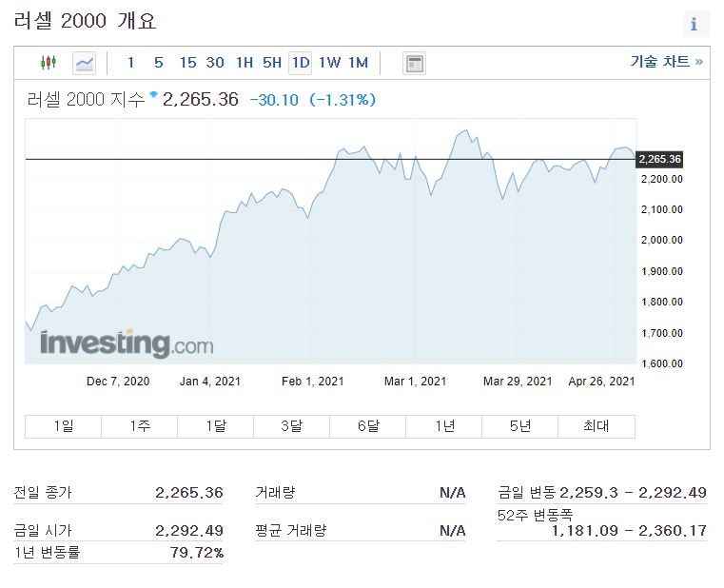Viewport: 724px width, 588px height.
Task: Click the 러셀 2000 지수 chart label
Action: (86, 99)
